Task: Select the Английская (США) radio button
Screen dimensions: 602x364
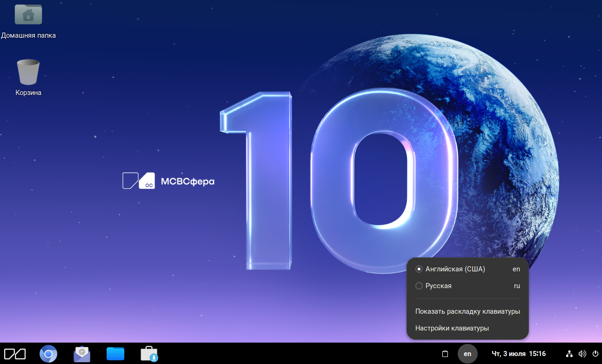Action: 419,269
